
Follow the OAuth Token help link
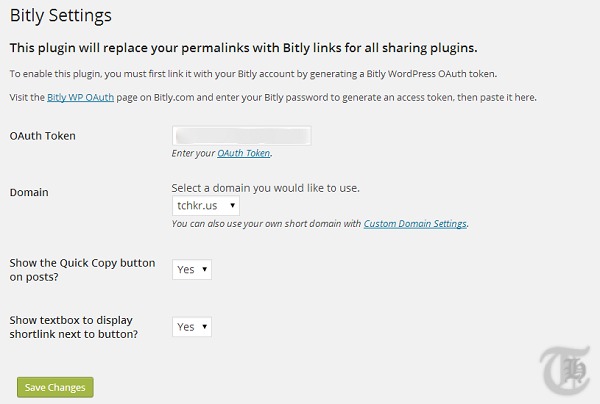point(244,153)
